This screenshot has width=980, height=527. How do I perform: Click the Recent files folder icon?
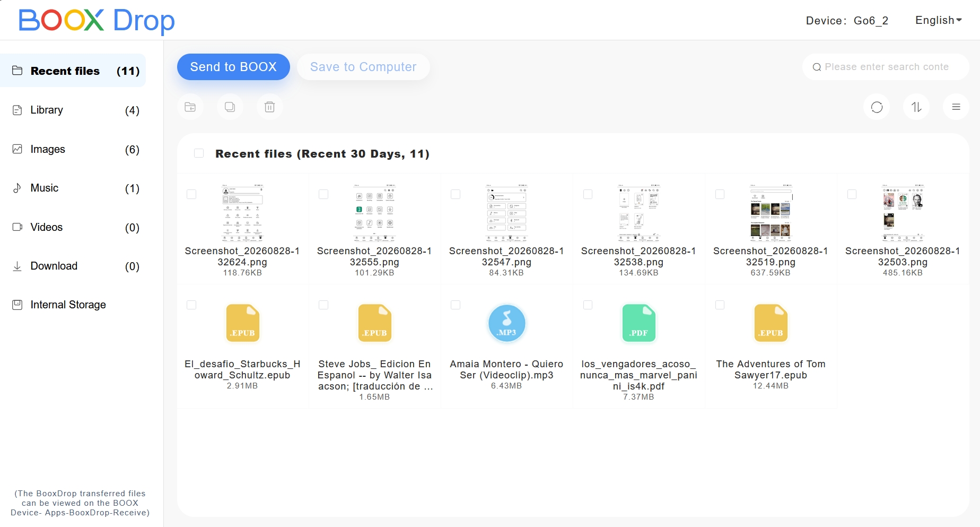(17, 71)
